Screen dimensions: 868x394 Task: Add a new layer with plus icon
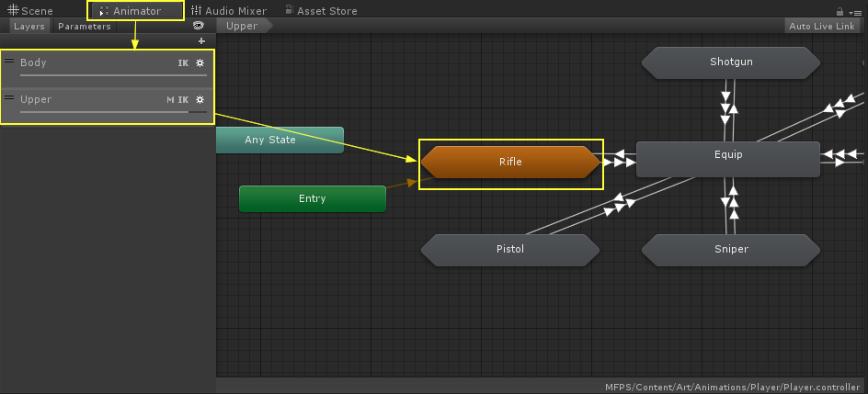(201, 41)
